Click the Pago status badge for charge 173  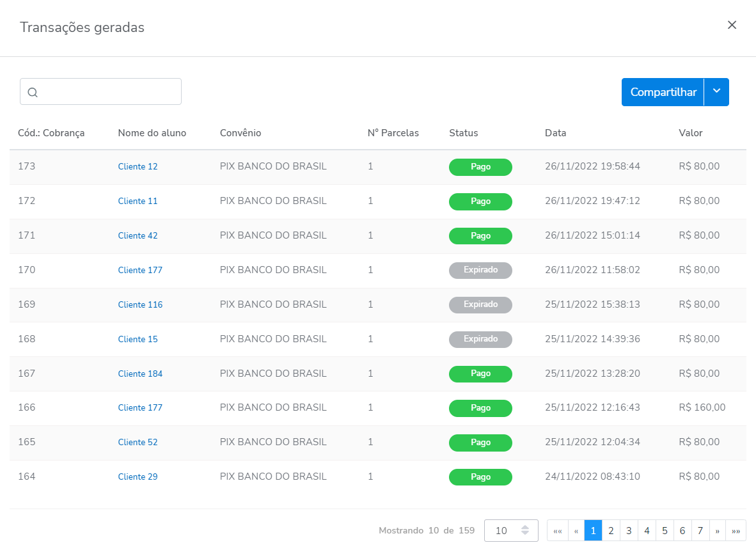click(x=480, y=167)
